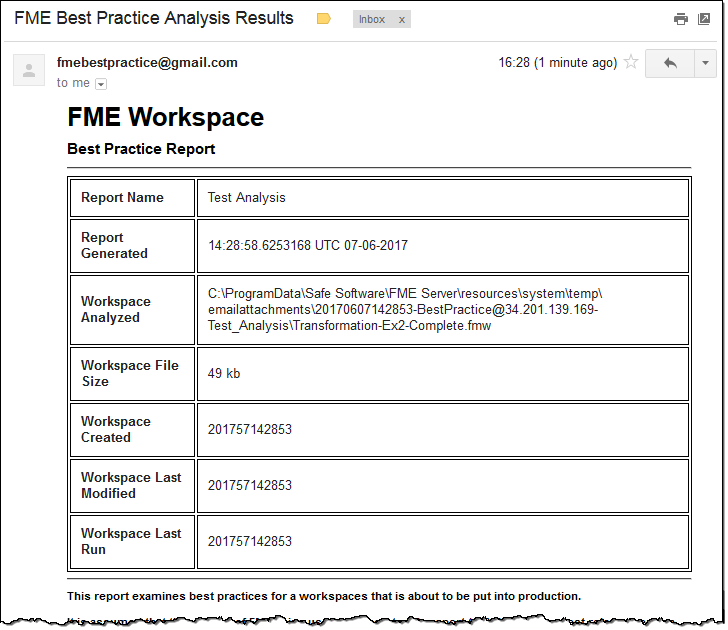The image size is (728, 630).
Task: Click the 'Workspace Analyzed' label cell
Action: point(132,310)
